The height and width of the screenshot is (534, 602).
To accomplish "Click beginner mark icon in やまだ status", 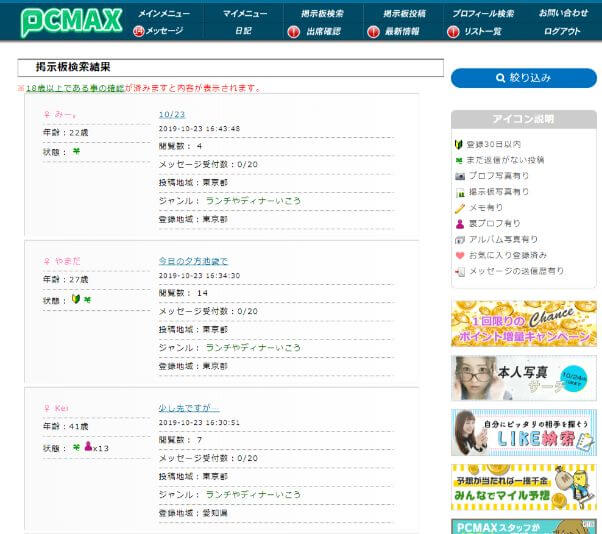I will [x=76, y=299].
